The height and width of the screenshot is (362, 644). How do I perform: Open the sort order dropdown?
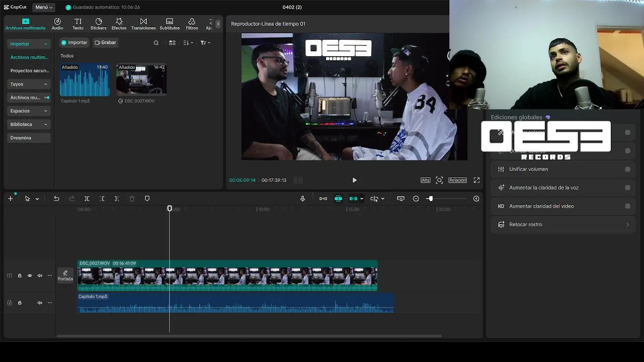coord(188,43)
